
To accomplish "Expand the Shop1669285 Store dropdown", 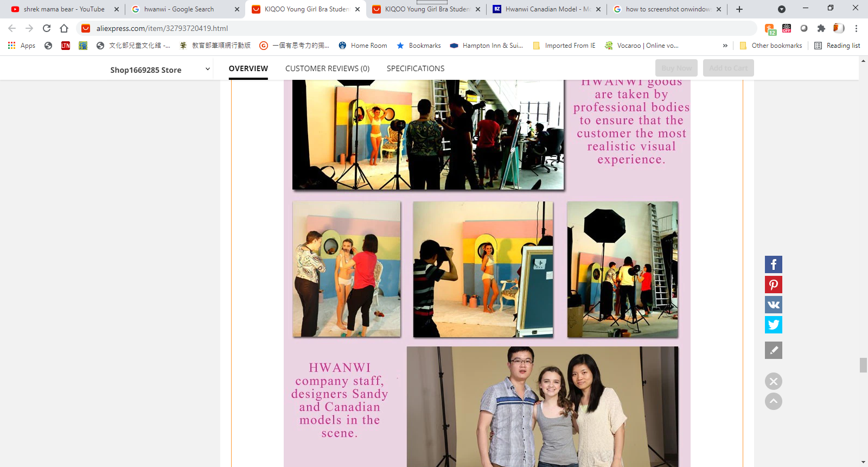I will point(207,69).
